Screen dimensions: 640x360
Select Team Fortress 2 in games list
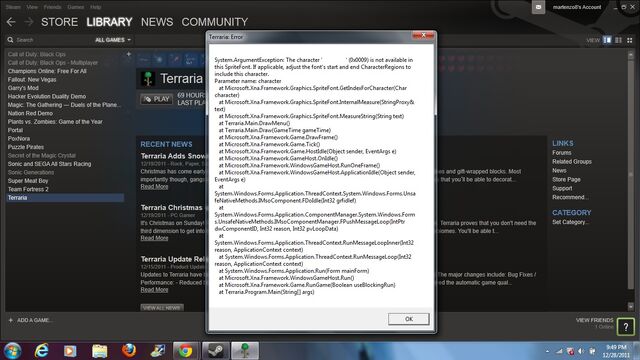coord(28,189)
